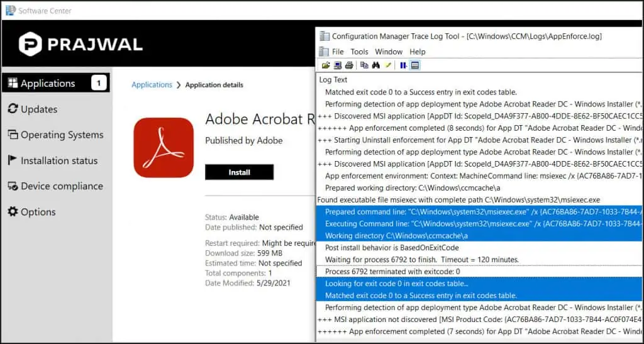This screenshot has width=644, height=344.
Task: Toggle the show details pane toolbar icon
Action: click(415, 65)
